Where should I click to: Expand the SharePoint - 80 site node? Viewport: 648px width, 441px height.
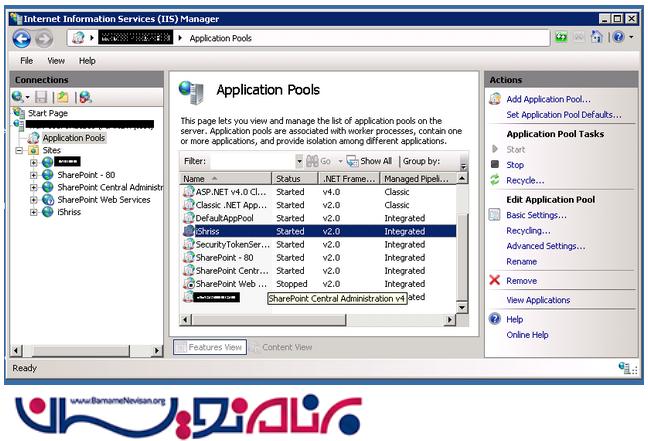point(34,175)
